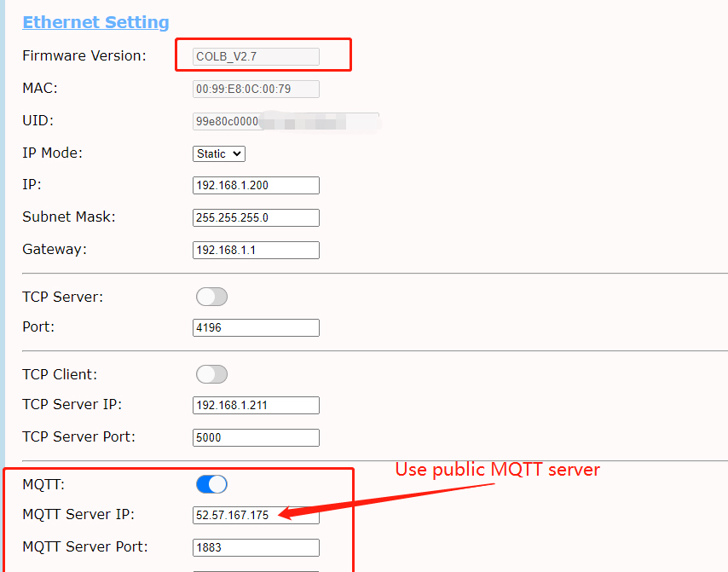Expand the IP Mode Static dropdown
The image size is (728, 572).
(x=219, y=153)
